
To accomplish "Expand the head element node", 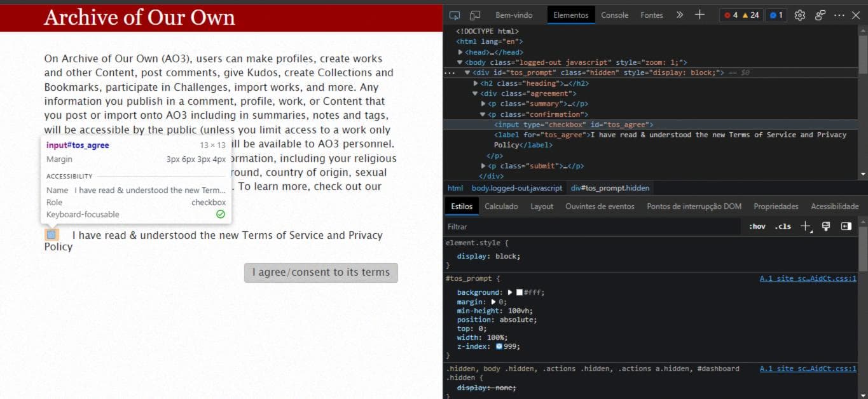I will [460, 52].
